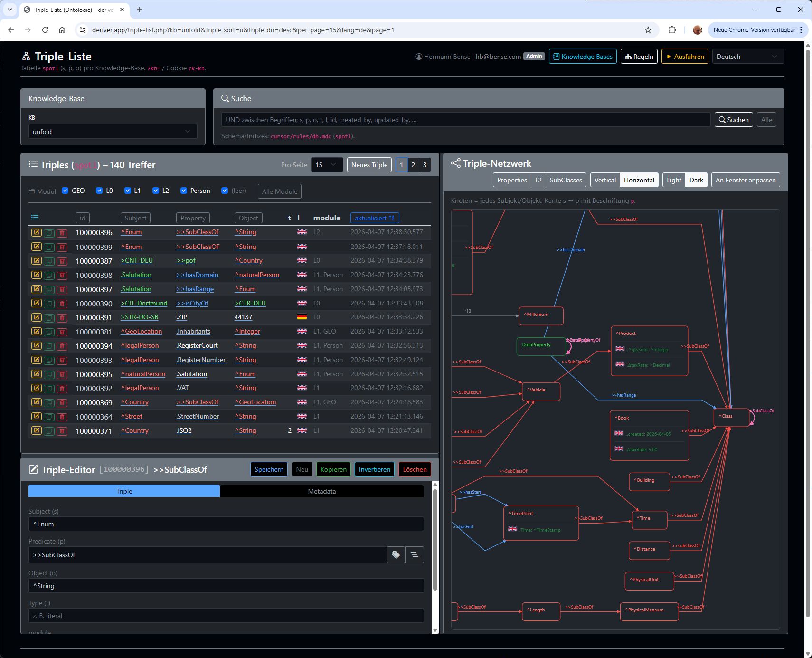
Task: Show SubClasses in the Triple-Netzwerk
Action: click(x=566, y=180)
